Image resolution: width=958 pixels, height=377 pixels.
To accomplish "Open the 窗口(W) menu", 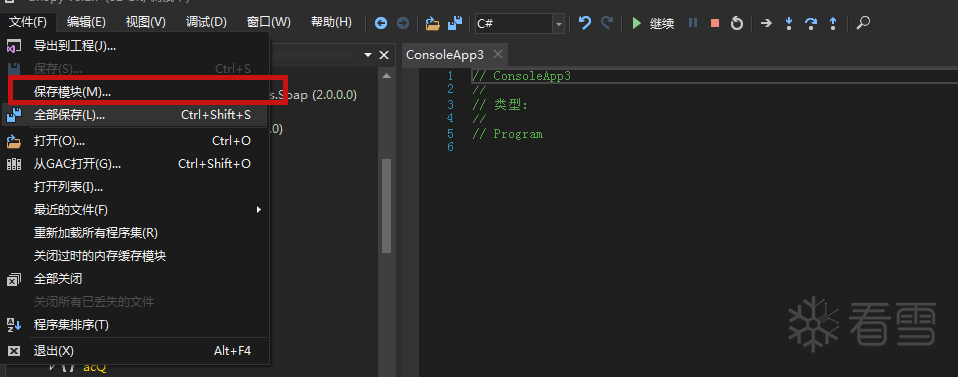I will pyautogui.click(x=269, y=22).
